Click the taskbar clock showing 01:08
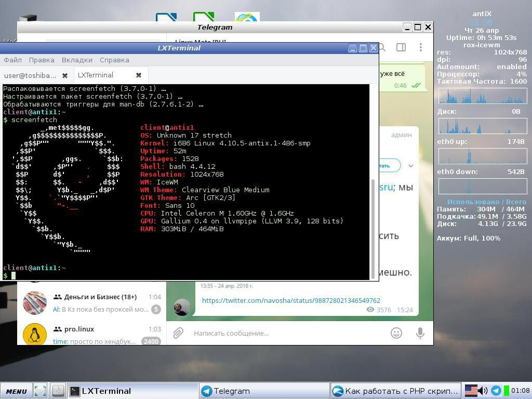Viewport: 532px width, 399px height. pos(521,391)
